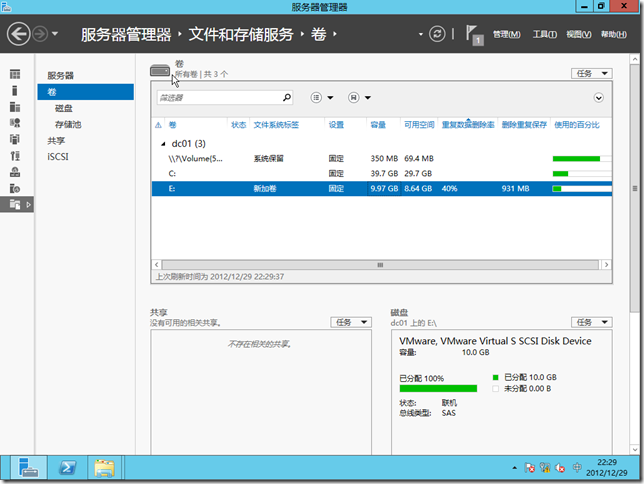Click the Server Manager taskbar icon

(x=27, y=467)
